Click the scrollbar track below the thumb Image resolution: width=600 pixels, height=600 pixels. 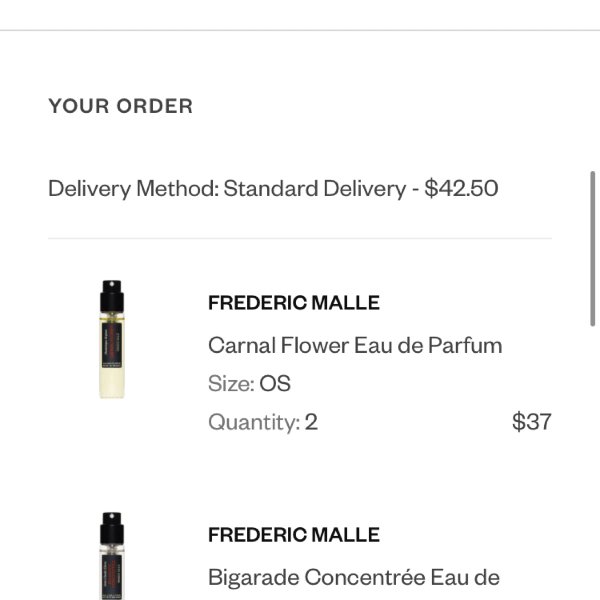pyautogui.click(x=592, y=459)
